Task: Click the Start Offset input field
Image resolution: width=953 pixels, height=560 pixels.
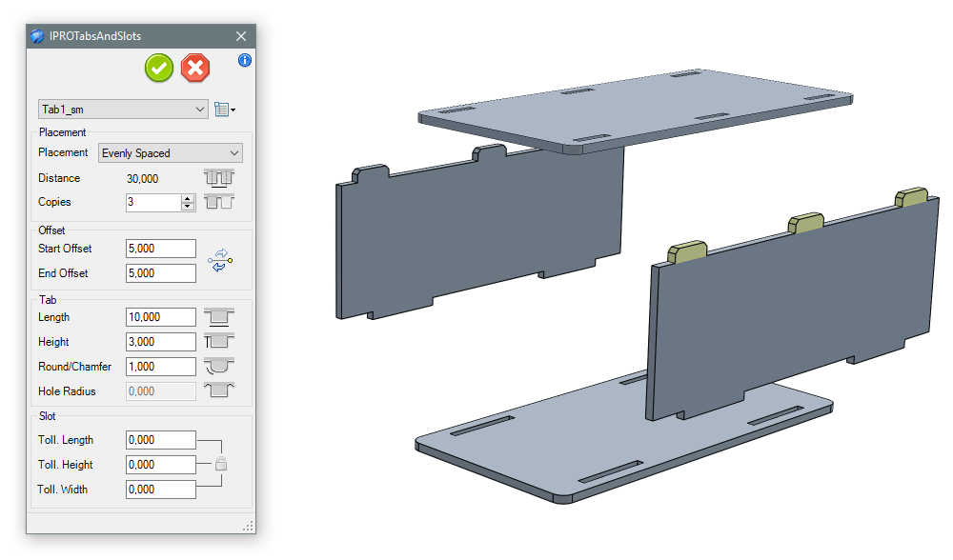Action: point(161,249)
